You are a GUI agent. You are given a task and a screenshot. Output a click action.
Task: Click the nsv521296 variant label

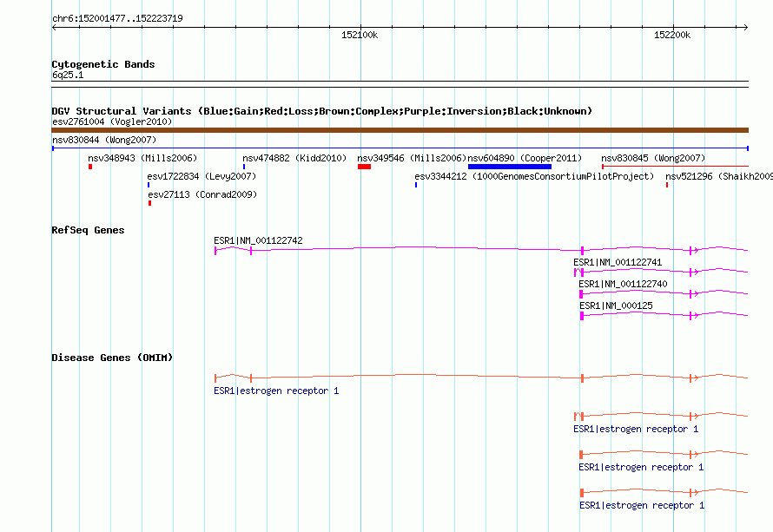pyautogui.click(x=719, y=176)
